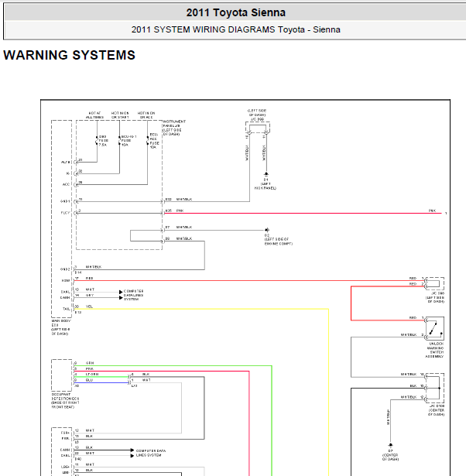466x476 pixels.
Task: Click the D7 center of dash ground symbol
Action: (x=390, y=445)
